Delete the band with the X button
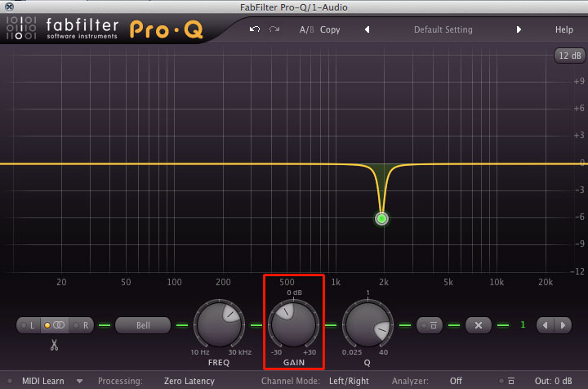The height and width of the screenshot is (389, 588). [x=479, y=325]
